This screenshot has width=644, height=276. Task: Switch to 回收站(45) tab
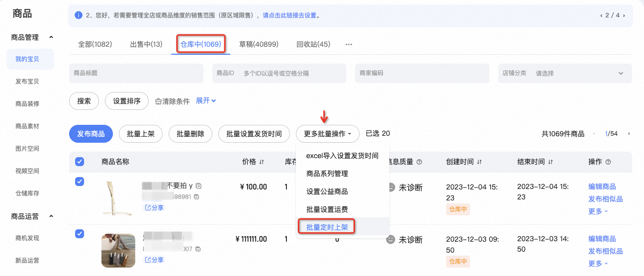[313, 44]
